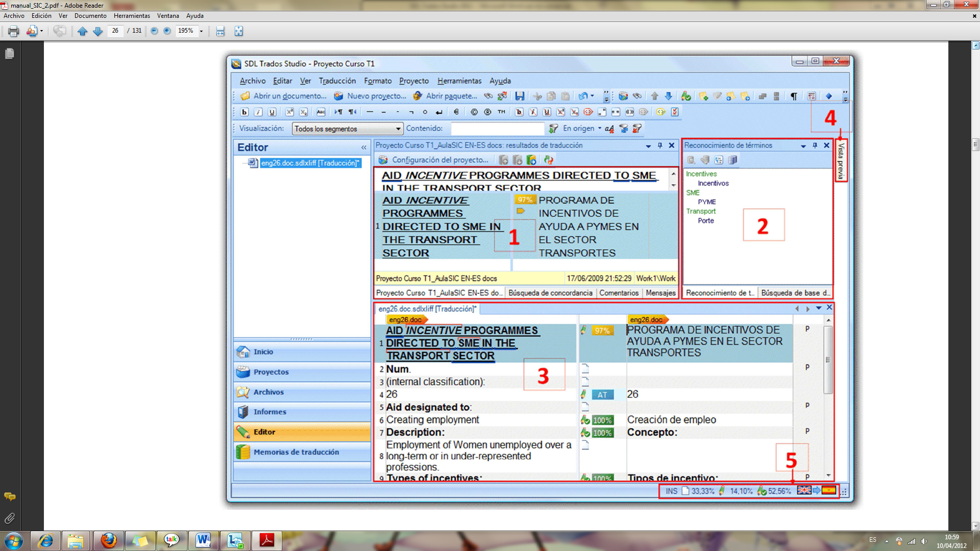Open the Archivos view button

(302, 392)
